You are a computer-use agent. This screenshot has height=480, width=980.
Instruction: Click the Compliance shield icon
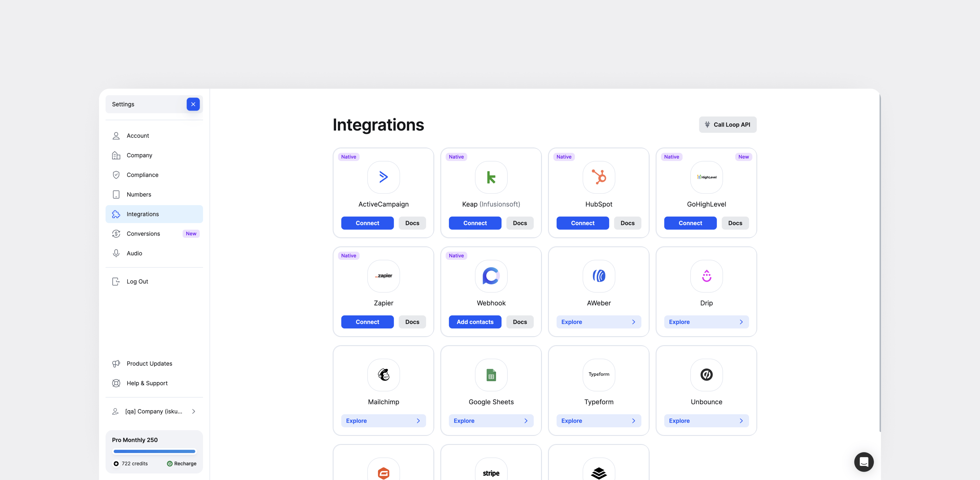(x=116, y=175)
